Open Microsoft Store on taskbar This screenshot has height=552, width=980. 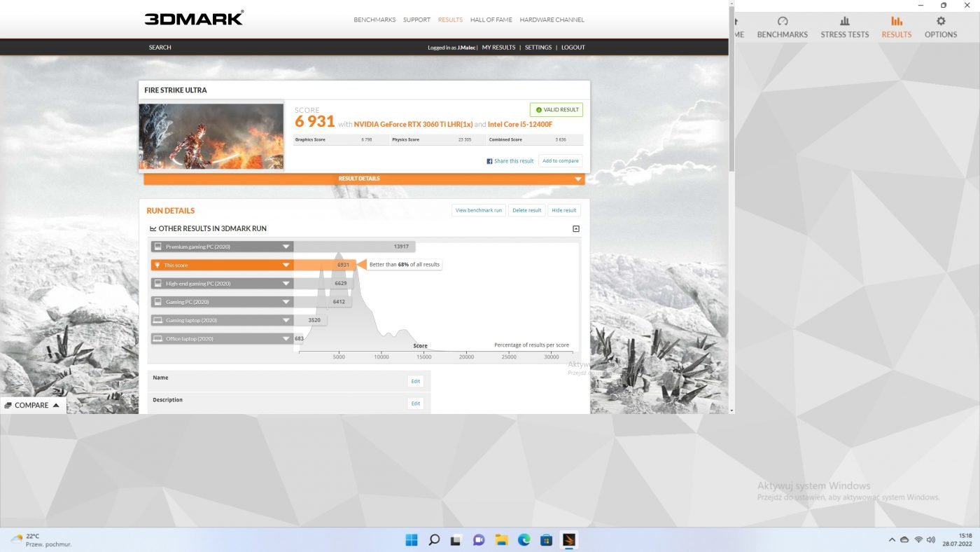click(x=547, y=540)
